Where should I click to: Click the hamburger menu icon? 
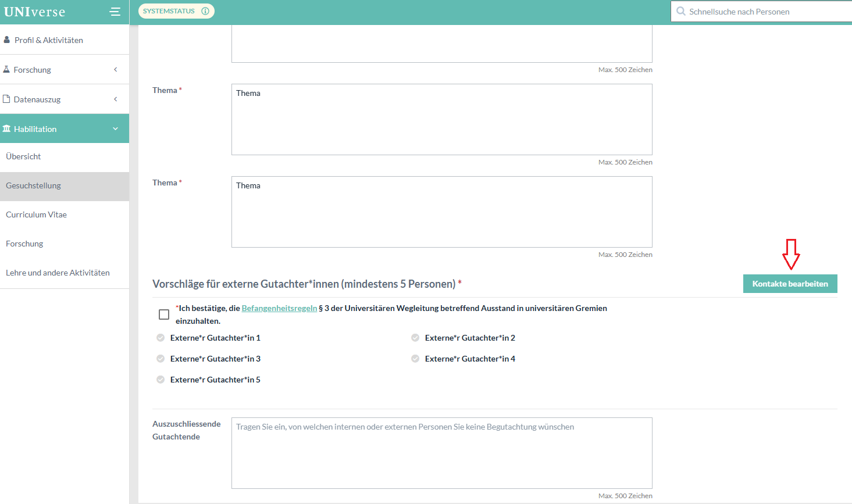coord(115,12)
